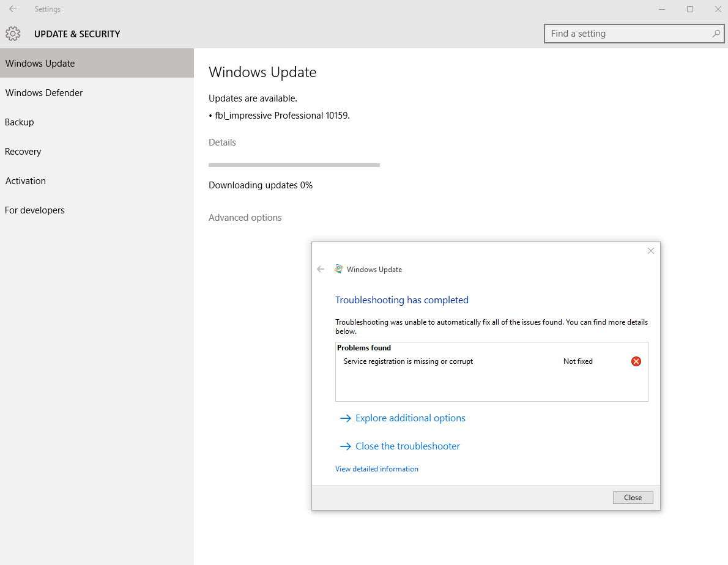Image resolution: width=728 pixels, height=565 pixels.
Task: Click the Close button in dialog
Action: (x=633, y=497)
